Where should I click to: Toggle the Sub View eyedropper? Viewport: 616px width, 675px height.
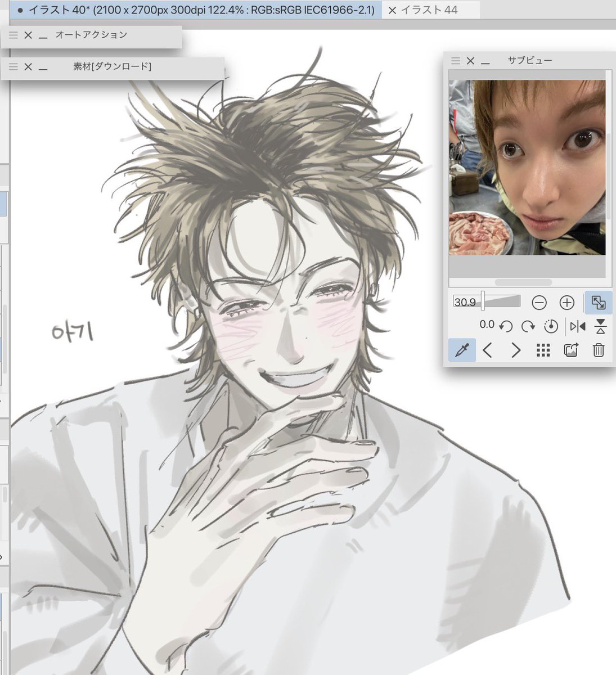[462, 350]
